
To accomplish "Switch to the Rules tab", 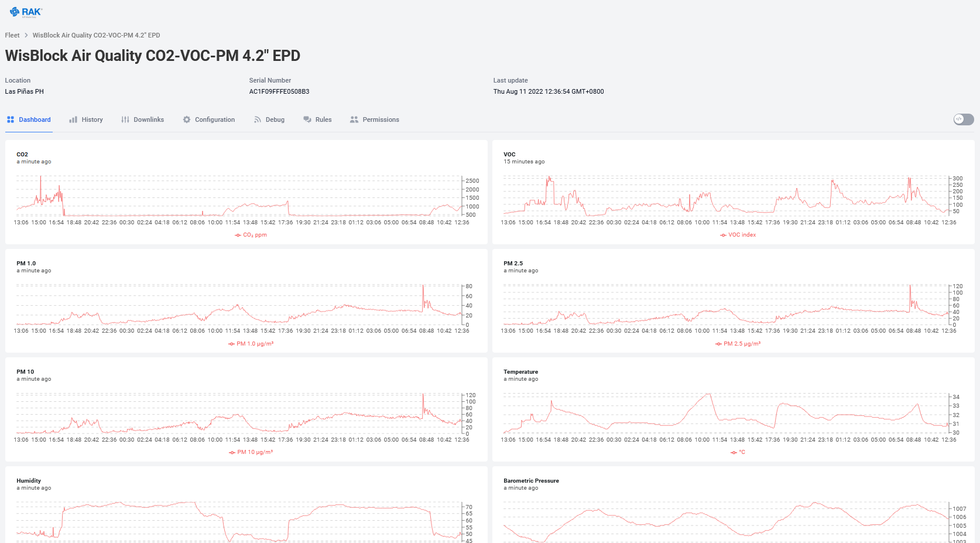I will pyautogui.click(x=317, y=119).
